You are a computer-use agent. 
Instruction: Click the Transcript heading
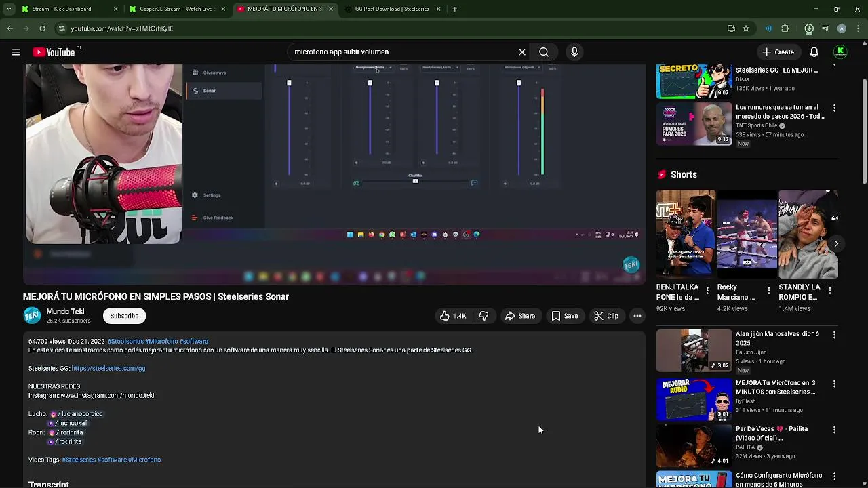(49, 484)
